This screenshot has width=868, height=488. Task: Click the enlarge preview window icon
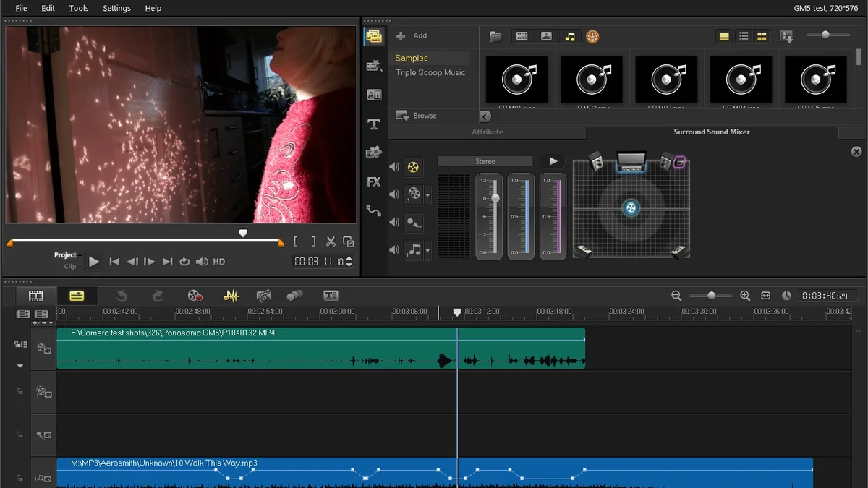pyautogui.click(x=349, y=241)
